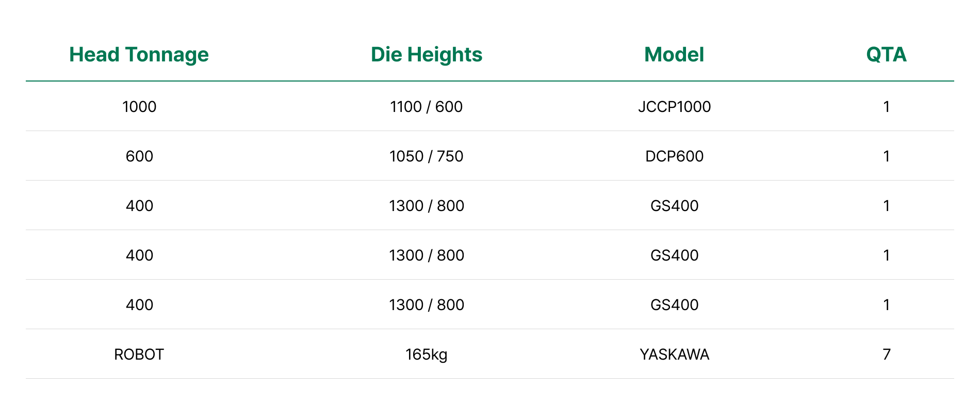Select the last GS400 model cell
This screenshot has width=980, height=420.
click(674, 305)
